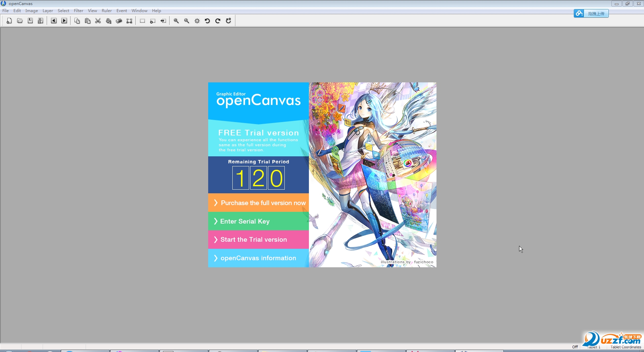Image resolution: width=644 pixels, height=352 pixels.
Task: Click the free transform icon
Action: (x=129, y=21)
